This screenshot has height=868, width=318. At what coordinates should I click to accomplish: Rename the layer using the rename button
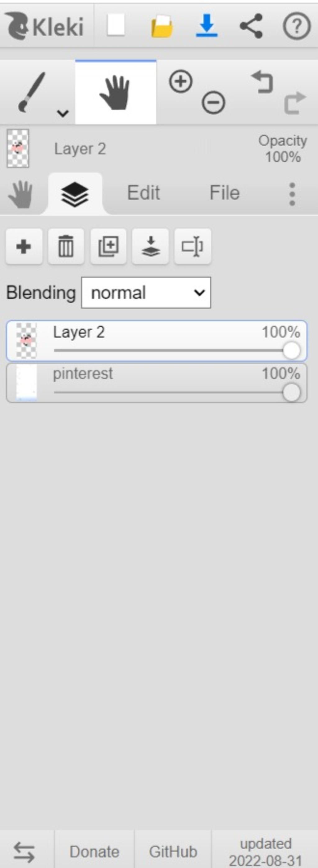(192, 246)
